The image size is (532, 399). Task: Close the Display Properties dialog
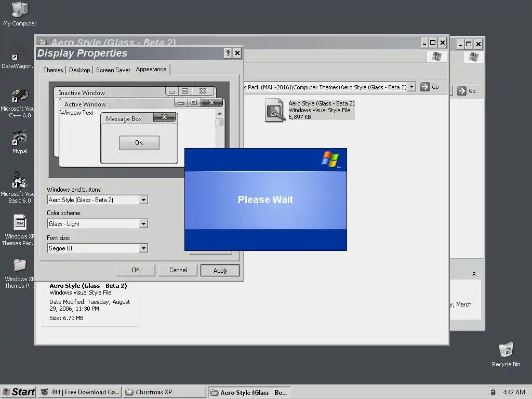(237, 53)
